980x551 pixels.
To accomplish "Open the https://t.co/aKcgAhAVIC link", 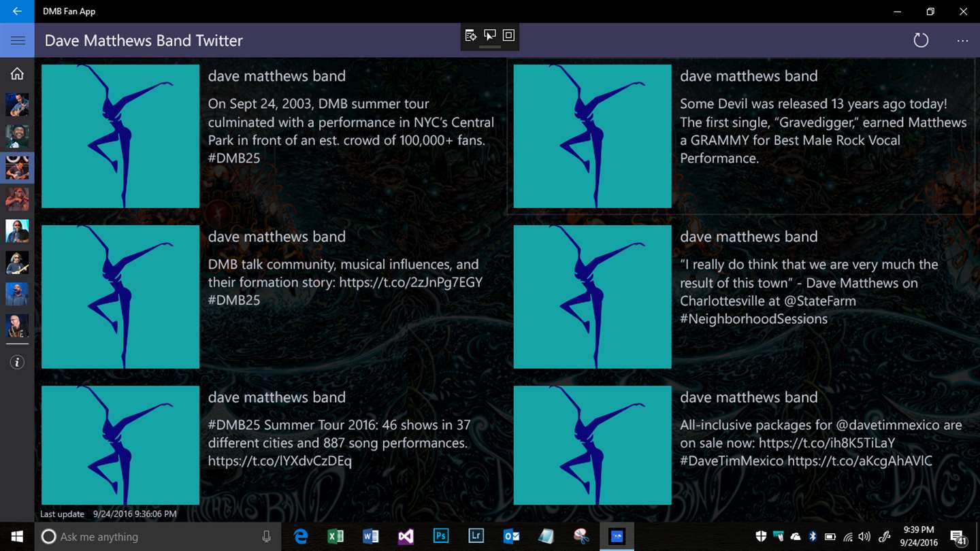I will click(860, 461).
